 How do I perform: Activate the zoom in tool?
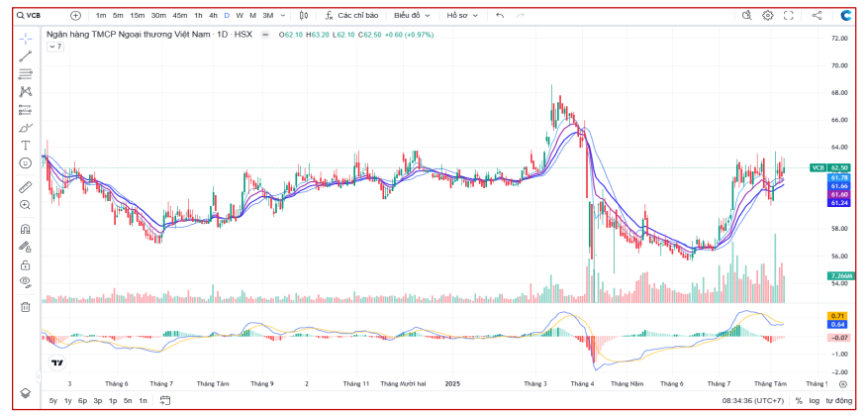click(26, 205)
